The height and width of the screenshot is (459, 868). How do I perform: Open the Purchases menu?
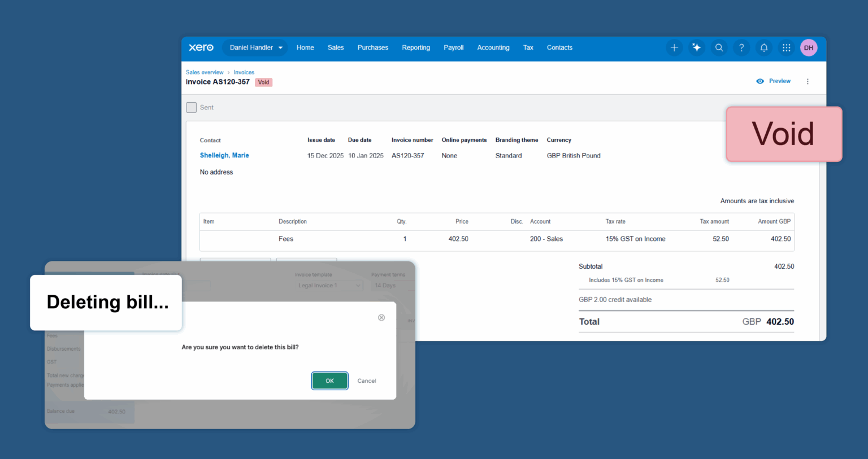373,47
